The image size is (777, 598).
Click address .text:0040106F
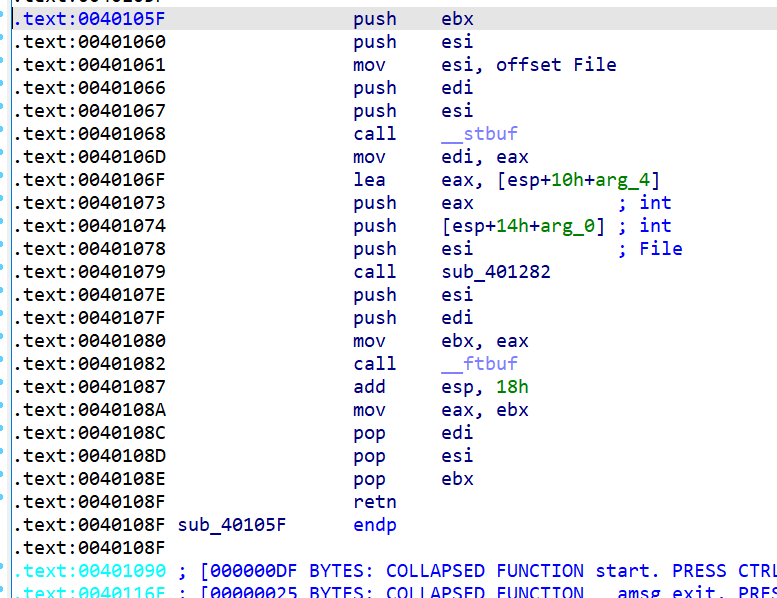click(x=89, y=180)
